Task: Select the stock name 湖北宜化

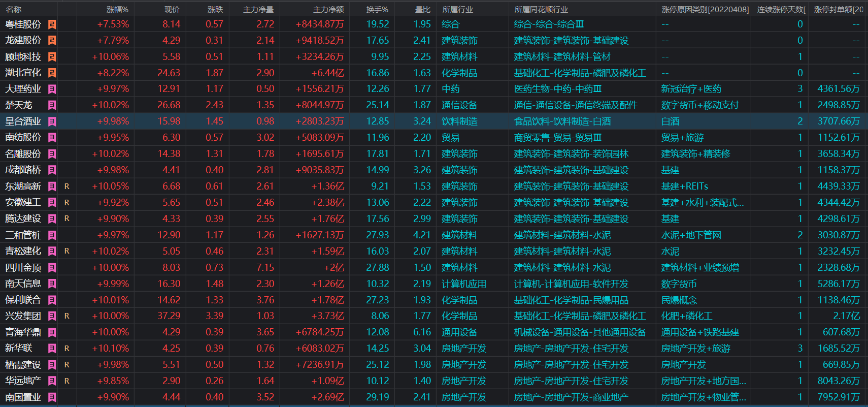Action: pyautogui.click(x=23, y=73)
